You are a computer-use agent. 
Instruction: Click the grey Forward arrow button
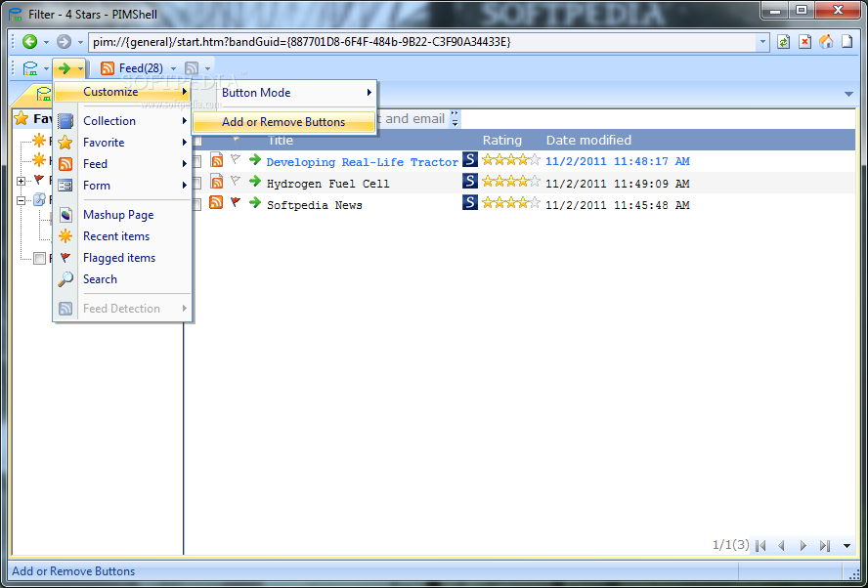[65, 41]
